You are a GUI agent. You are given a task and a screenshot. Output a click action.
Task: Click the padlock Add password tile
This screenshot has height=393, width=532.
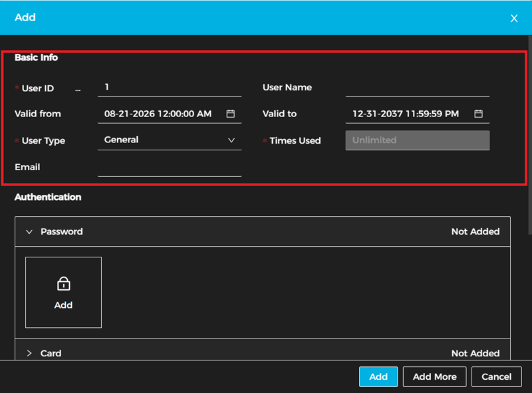tap(63, 292)
